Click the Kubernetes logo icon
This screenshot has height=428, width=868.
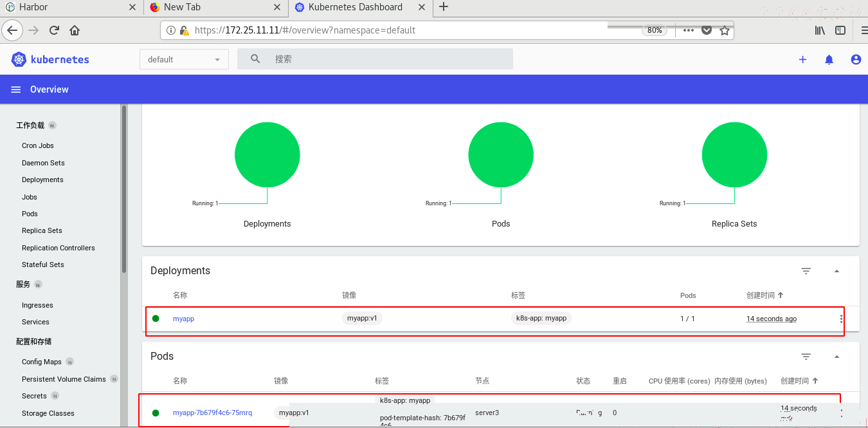click(19, 59)
